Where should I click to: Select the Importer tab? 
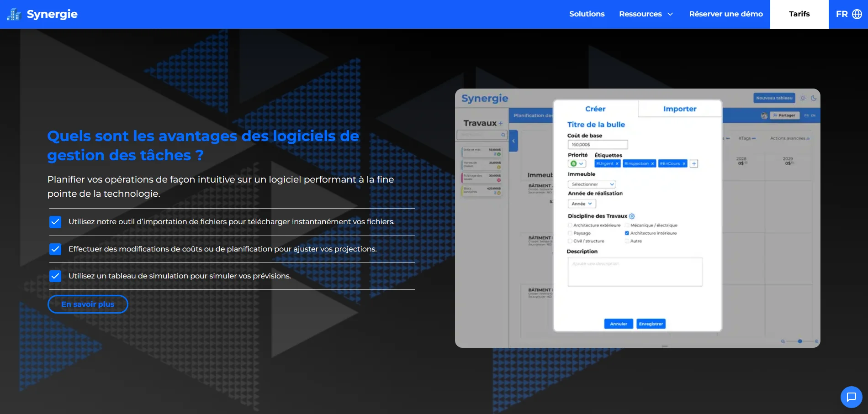[680, 109]
